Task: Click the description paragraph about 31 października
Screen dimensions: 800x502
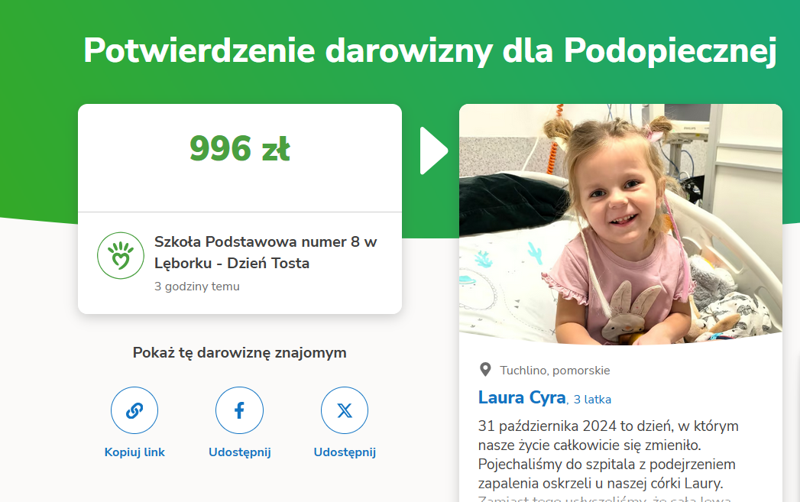Action: 608,459
